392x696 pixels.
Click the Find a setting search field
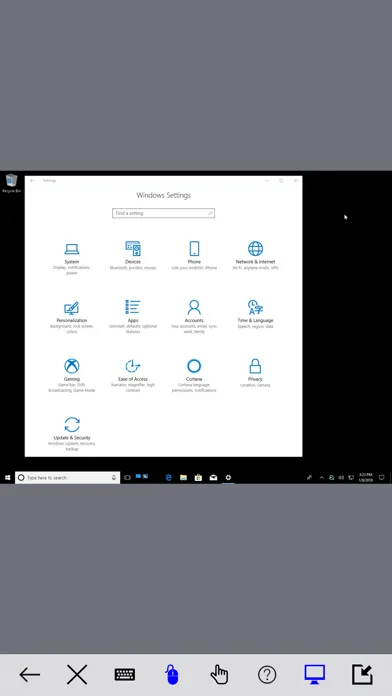point(163,213)
